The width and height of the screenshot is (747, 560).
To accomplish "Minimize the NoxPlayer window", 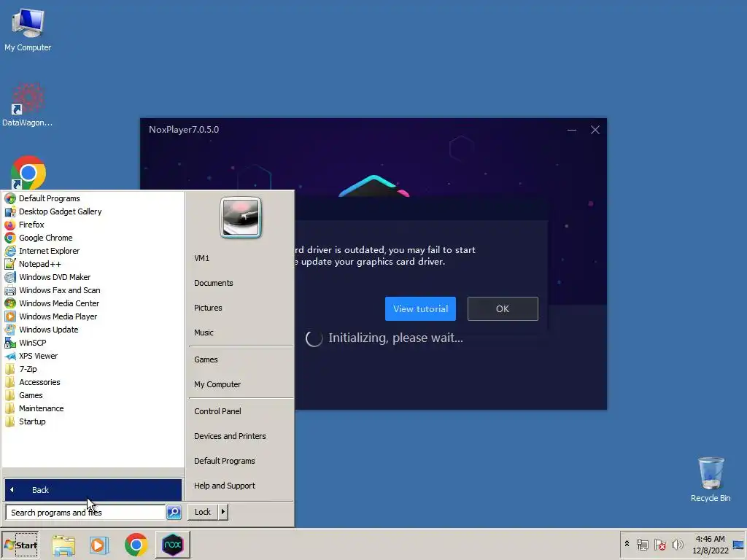I will point(572,130).
